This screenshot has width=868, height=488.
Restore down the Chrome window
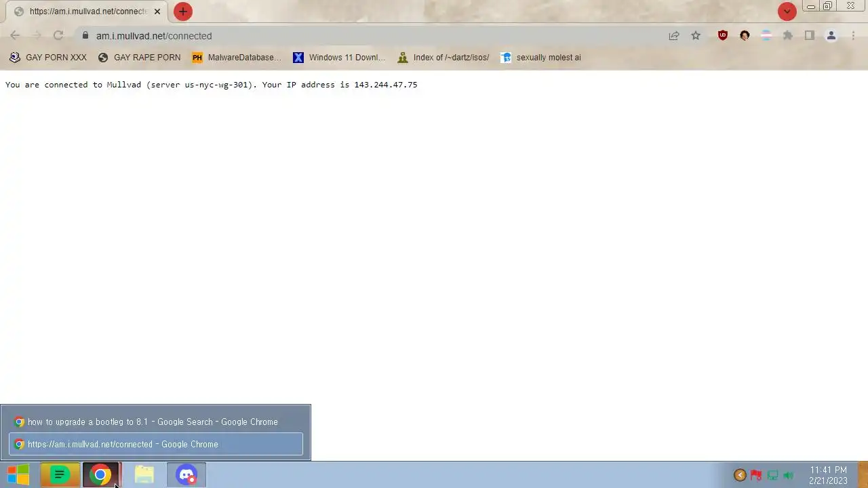click(x=827, y=6)
